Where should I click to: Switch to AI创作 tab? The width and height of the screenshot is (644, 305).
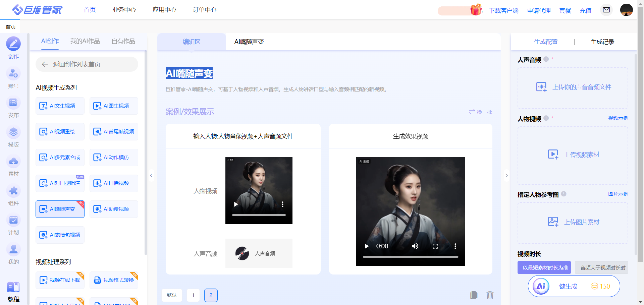pos(50,41)
